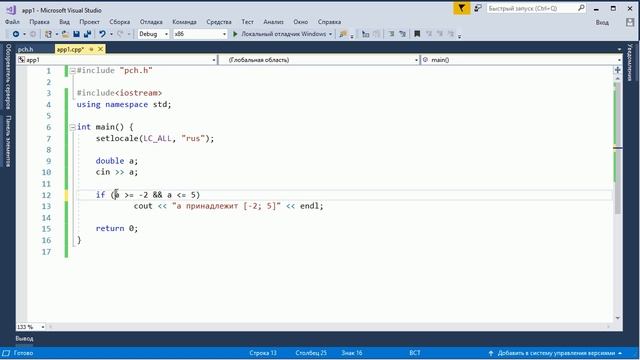The image size is (640, 360).
Task: Collapse the main() function block
Action: click(x=72, y=127)
